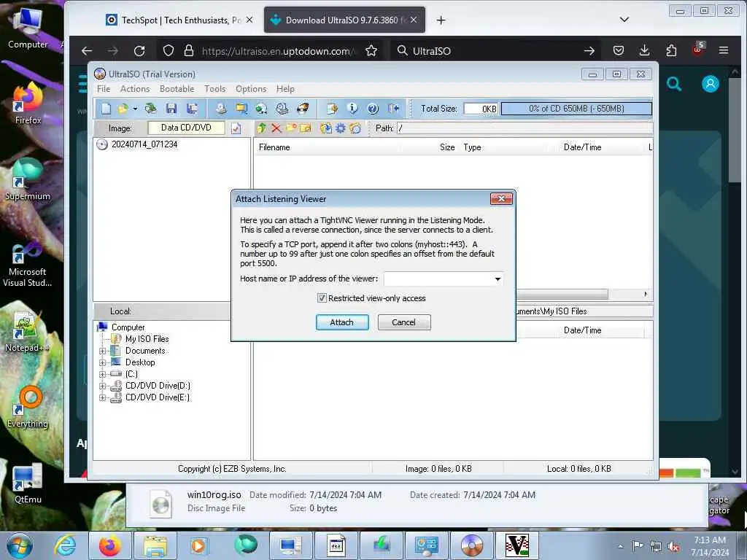Click the Save As toolbar icon
The width and height of the screenshot is (747, 560).
pyautogui.click(x=193, y=109)
